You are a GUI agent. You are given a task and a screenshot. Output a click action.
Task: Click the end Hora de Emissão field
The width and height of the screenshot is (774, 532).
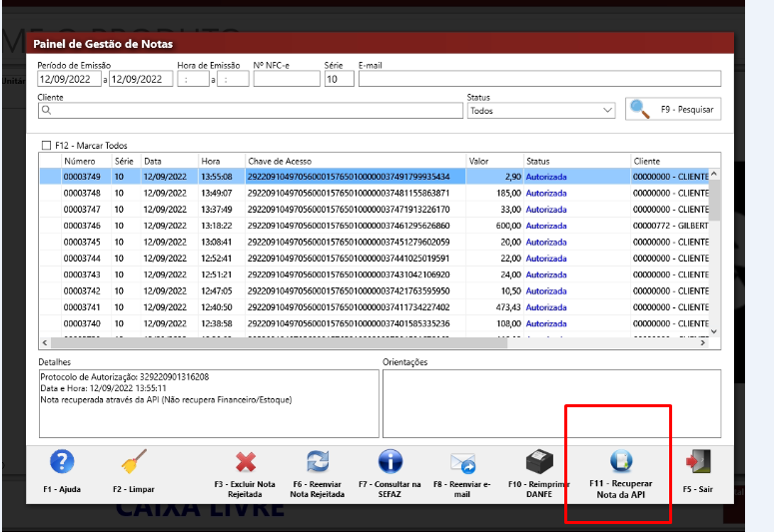click(233, 79)
